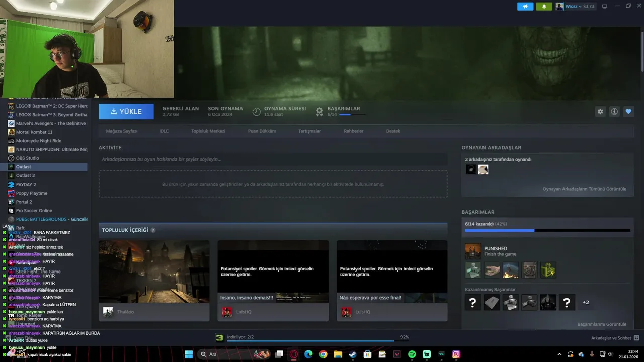The height and width of the screenshot is (362, 644).
Task: Click Oynayan Arkadaşların Tümünü Görüntüle link
Action: coord(585,189)
